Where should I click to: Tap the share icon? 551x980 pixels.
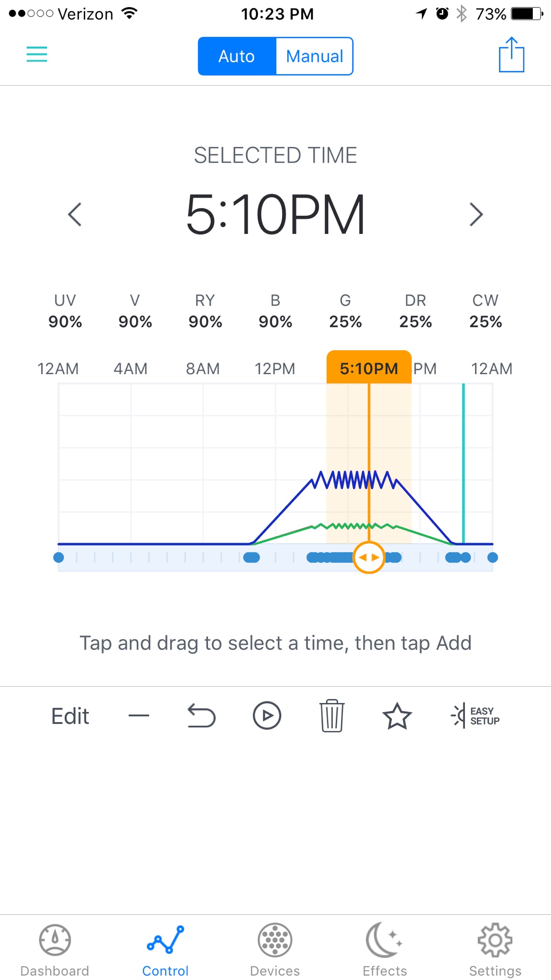[x=511, y=55]
